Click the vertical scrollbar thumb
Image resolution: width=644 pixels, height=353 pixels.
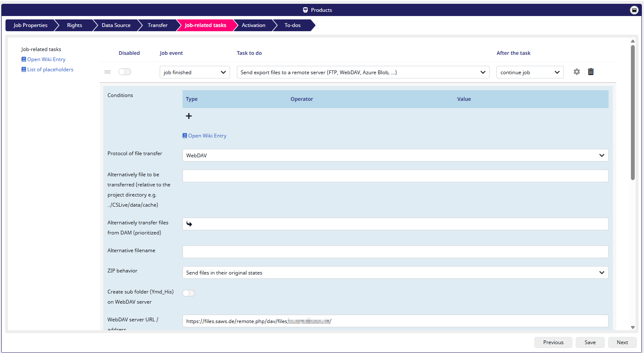pyautogui.click(x=633, y=112)
